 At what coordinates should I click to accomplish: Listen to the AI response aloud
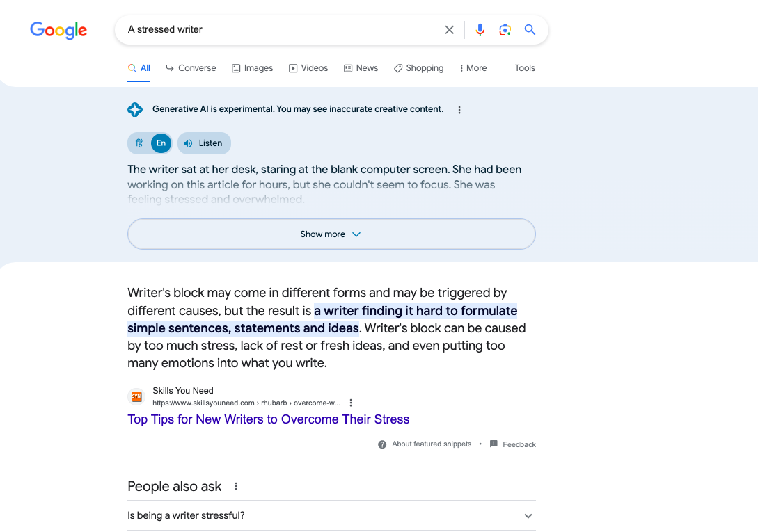pyautogui.click(x=204, y=143)
